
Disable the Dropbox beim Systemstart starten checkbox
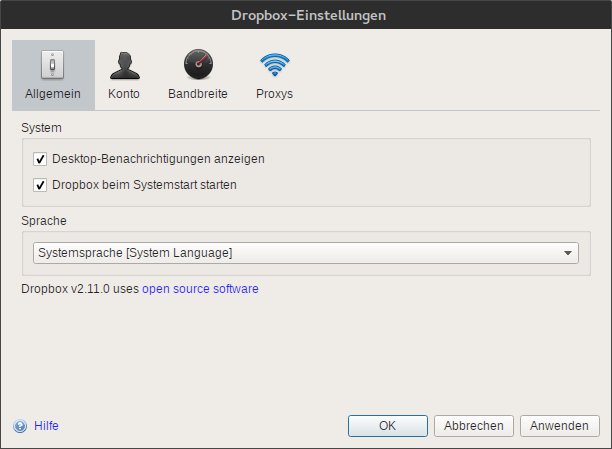tap(41, 185)
